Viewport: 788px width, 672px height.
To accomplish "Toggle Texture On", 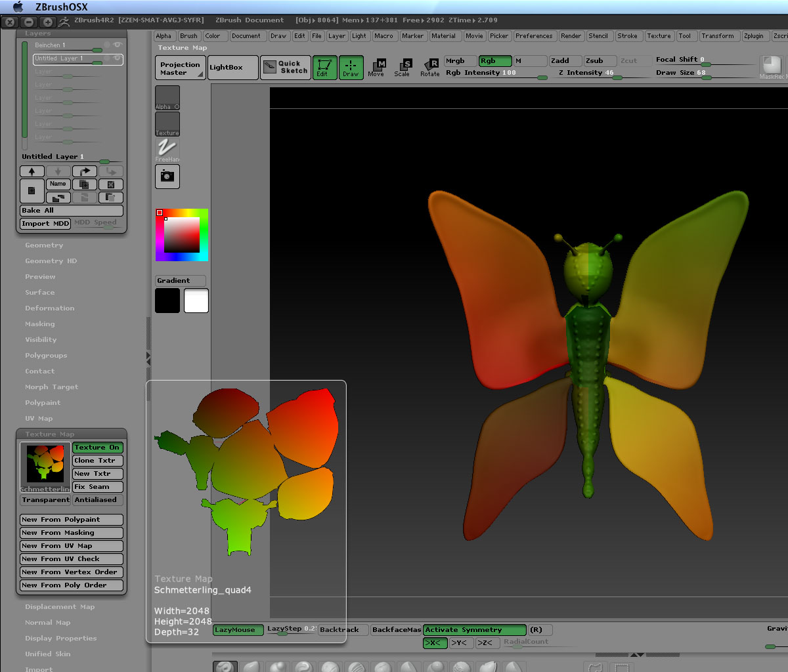I will click(x=97, y=448).
